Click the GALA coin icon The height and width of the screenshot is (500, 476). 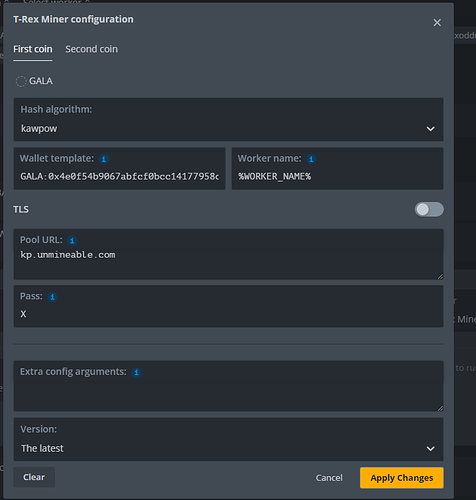click(21, 81)
